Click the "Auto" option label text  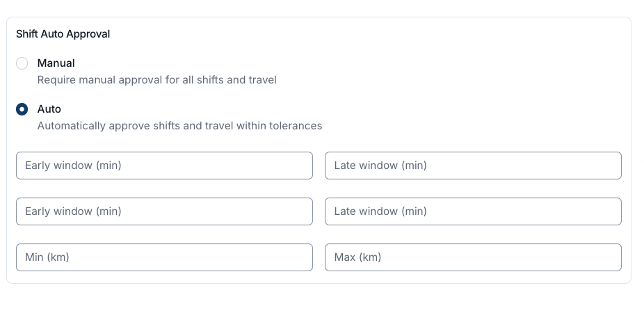click(49, 109)
